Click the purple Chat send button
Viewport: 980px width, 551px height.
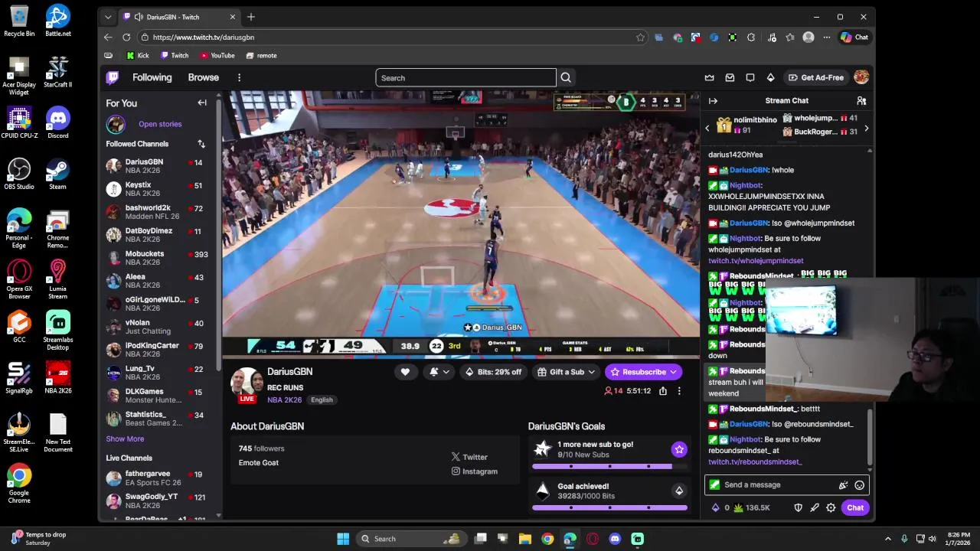point(854,507)
